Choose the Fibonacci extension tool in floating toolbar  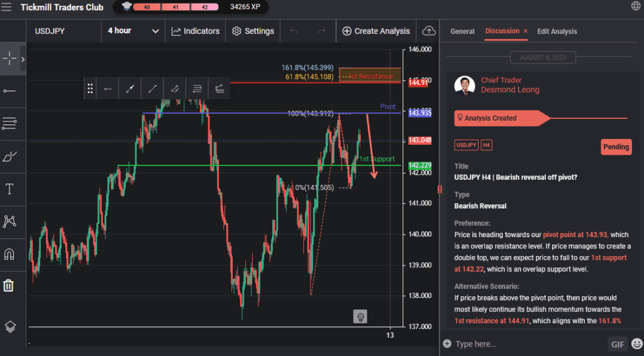pos(219,88)
